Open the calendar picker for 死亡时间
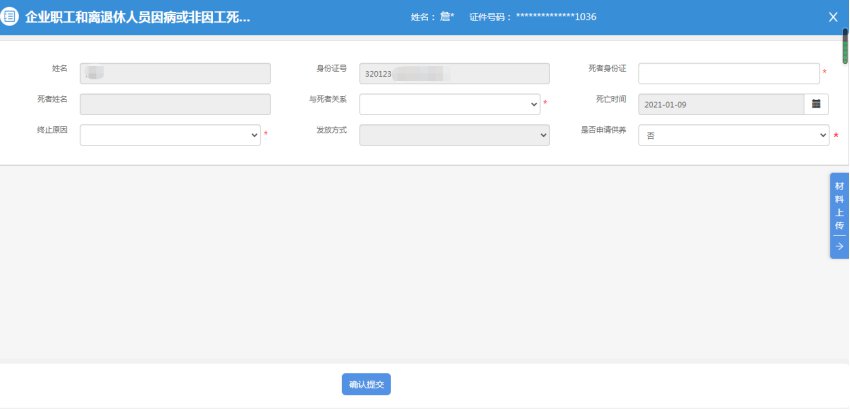 click(x=816, y=104)
